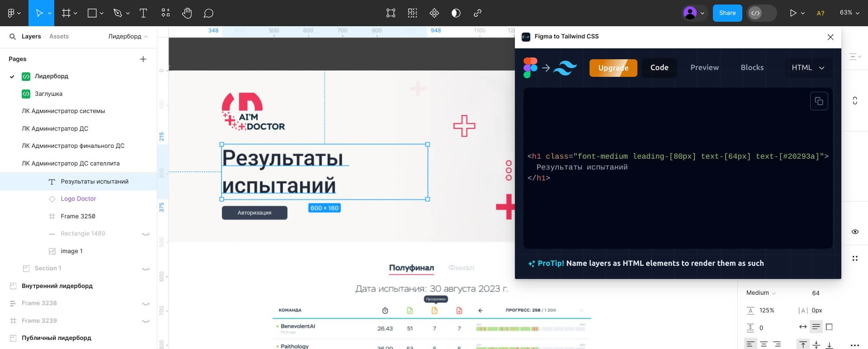Set text resizing to fixed size
The height and width of the screenshot is (349, 868).
click(829, 327)
